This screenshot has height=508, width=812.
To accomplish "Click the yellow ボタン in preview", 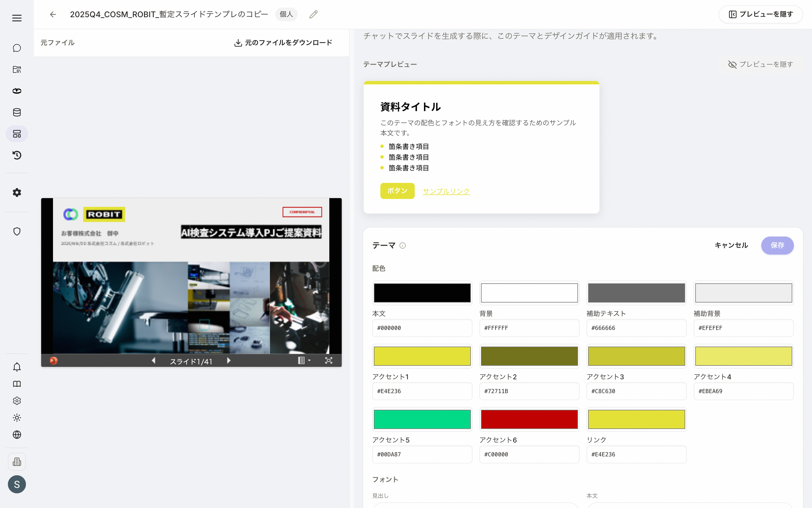I will [397, 191].
